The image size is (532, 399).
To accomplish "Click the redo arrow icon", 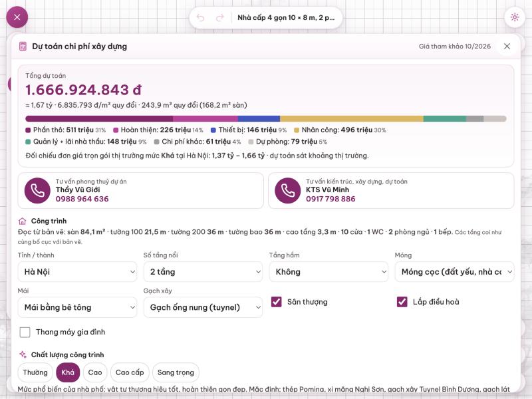I will point(220,18).
